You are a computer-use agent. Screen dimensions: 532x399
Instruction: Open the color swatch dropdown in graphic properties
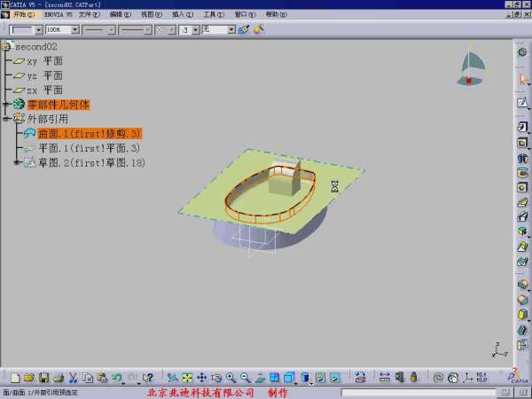pos(38,29)
